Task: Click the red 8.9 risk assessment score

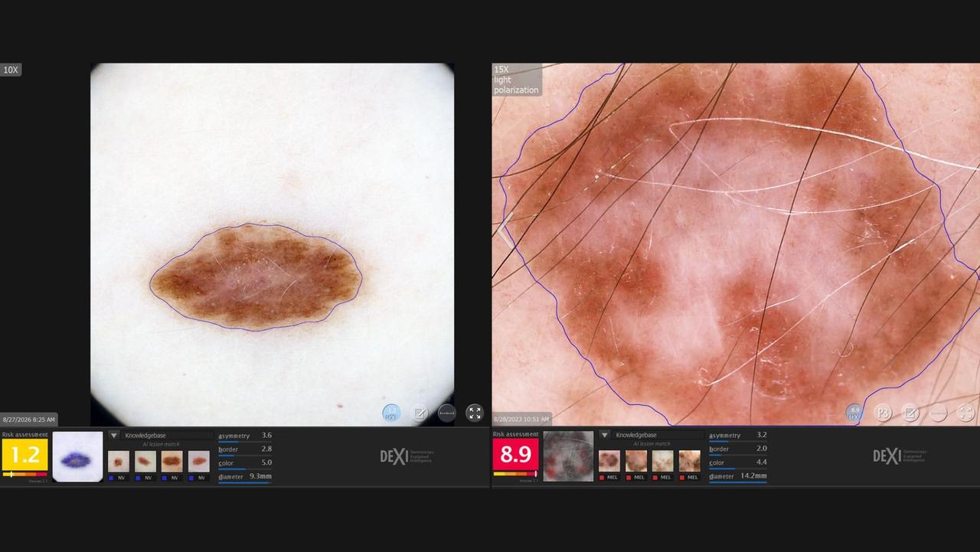Action: pos(515,455)
